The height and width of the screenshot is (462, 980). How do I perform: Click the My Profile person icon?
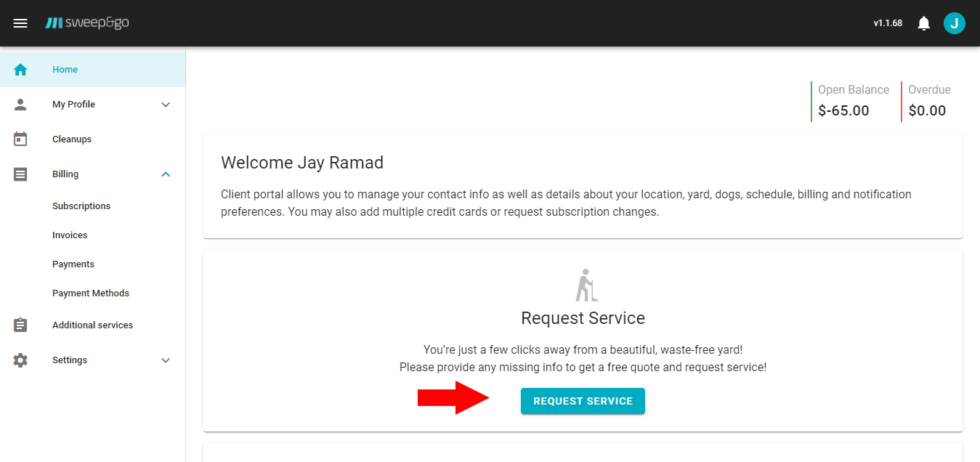coord(20,104)
